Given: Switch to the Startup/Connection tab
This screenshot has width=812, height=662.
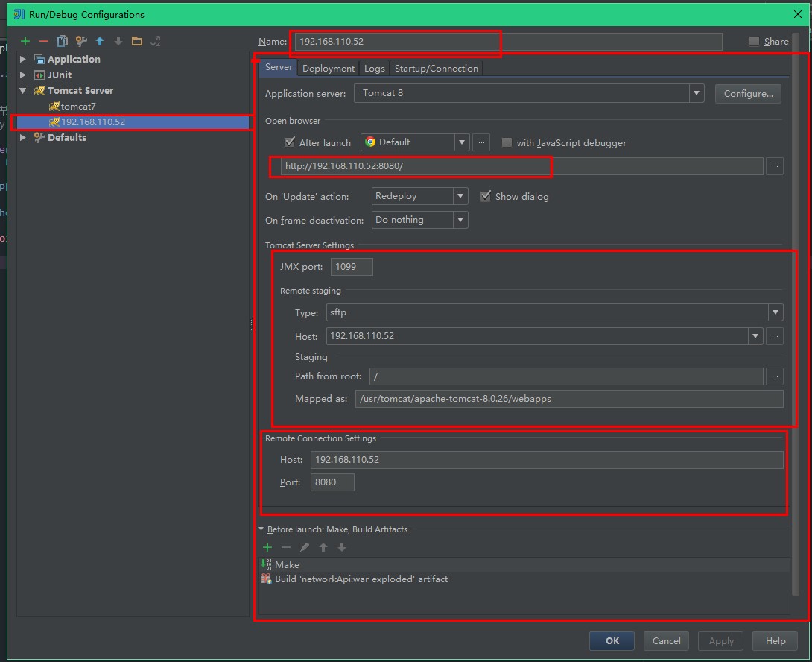Looking at the screenshot, I should [x=436, y=68].
